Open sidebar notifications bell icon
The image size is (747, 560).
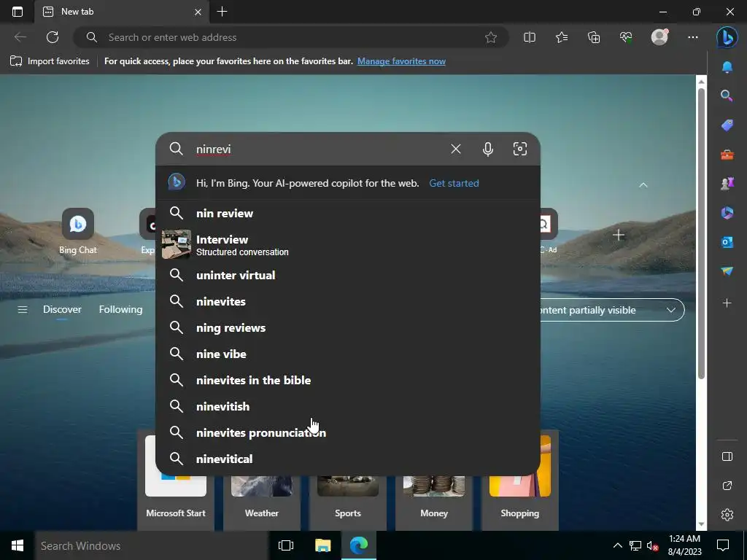tap(727, 67)
